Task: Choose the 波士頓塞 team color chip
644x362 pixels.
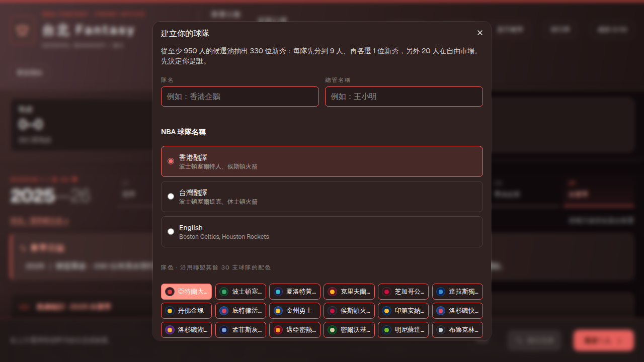Action: click(241, 292)
